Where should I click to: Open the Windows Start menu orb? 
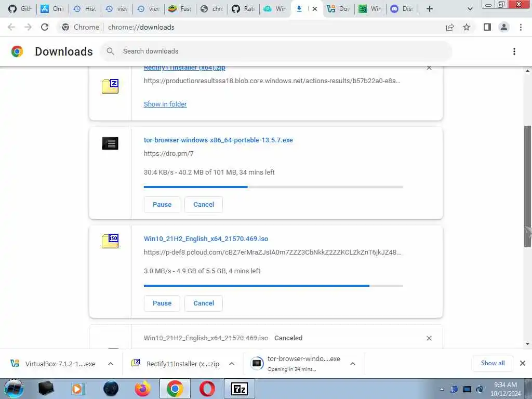pos(14,389)
